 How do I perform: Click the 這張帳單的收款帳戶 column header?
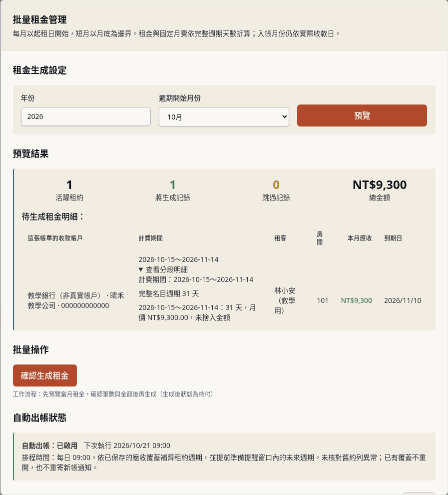(55, 238)
